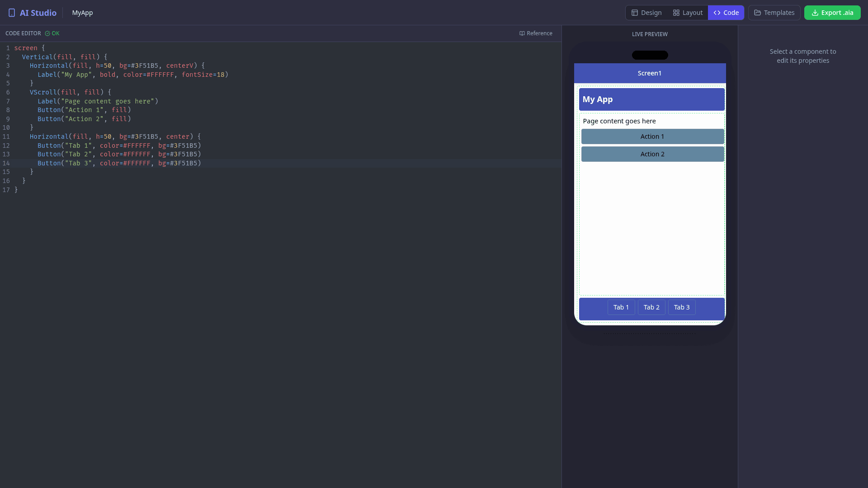Select the Code view angle-brackets icon
The width and height of the screenshot is (868, 488).
[x=717, y=13]
